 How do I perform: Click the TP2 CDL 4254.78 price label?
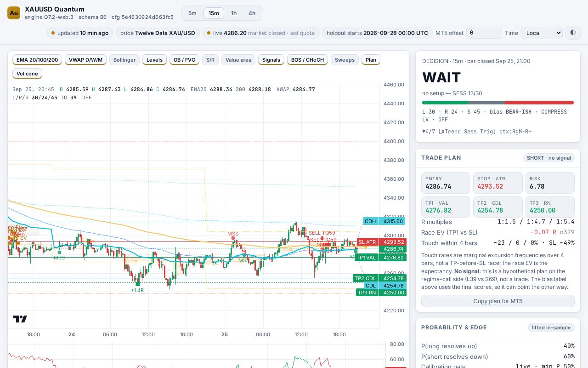(379, 278)
